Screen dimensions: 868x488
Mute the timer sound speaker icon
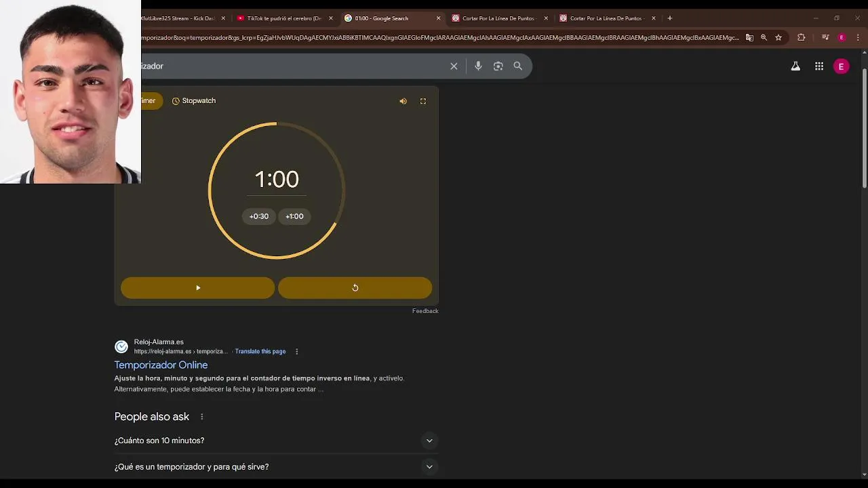pyautogui.click(x=403, y=101)
